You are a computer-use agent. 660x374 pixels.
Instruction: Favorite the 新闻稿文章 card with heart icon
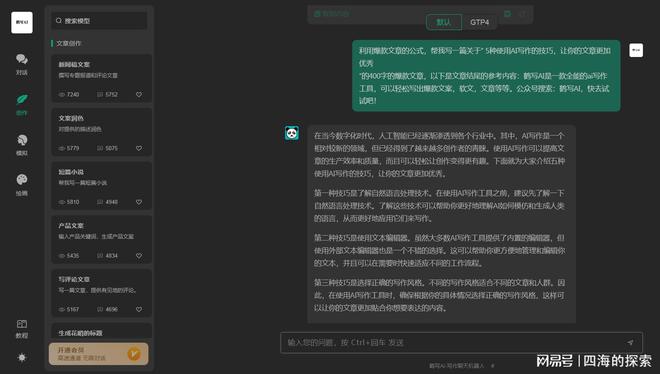click(139, 95)
